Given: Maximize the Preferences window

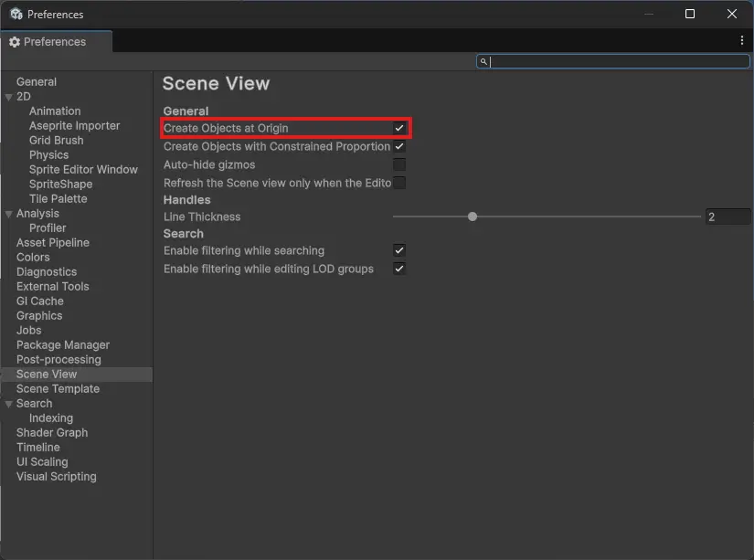Looking at the screenshot, I should pyautogui.click(x=689, y=14).
